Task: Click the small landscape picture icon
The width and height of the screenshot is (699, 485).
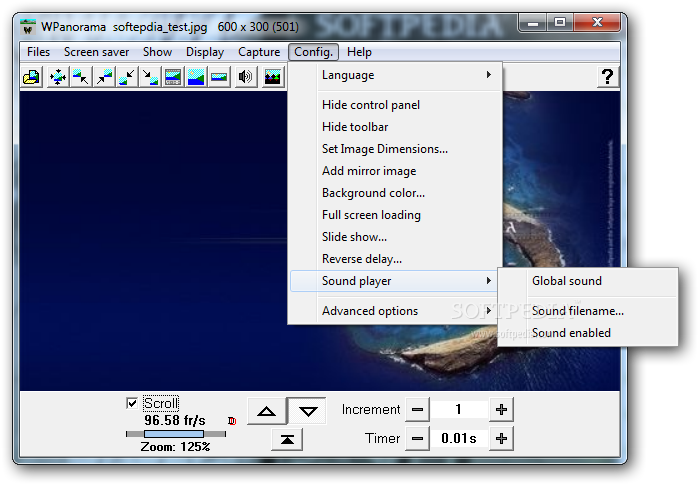Action: tap(219, 77)
